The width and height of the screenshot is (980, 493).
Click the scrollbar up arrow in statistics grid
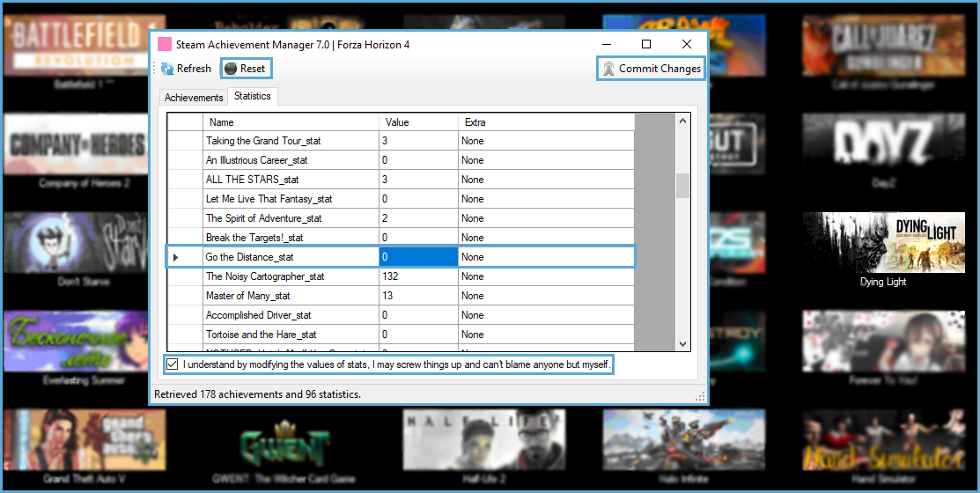click(x=682, y=121)
